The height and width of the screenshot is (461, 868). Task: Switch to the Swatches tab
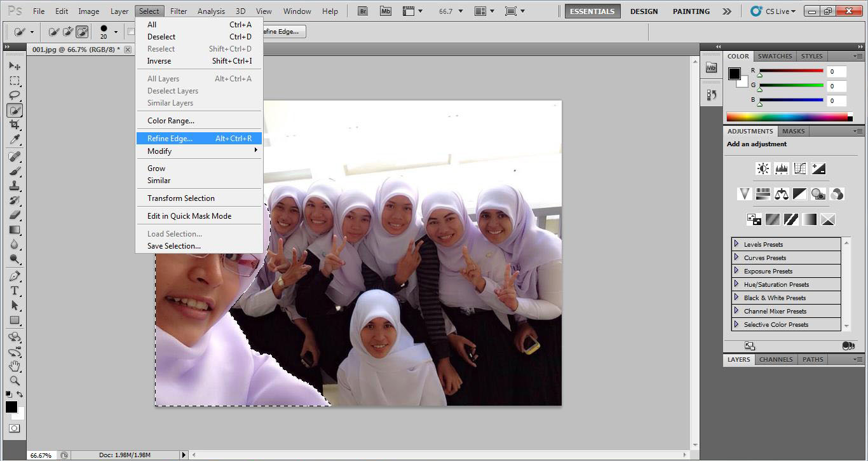click(775, 56)
